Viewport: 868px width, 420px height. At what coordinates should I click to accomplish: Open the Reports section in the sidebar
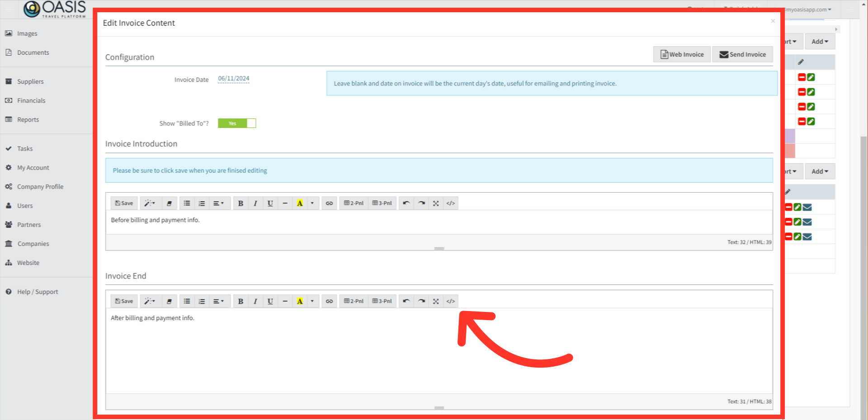pyautogui.click(x=28, y=119)
